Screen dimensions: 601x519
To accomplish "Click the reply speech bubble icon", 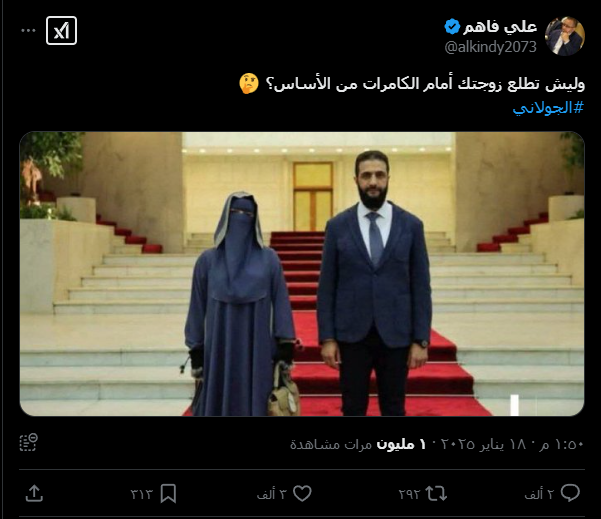I will [570, 493].
